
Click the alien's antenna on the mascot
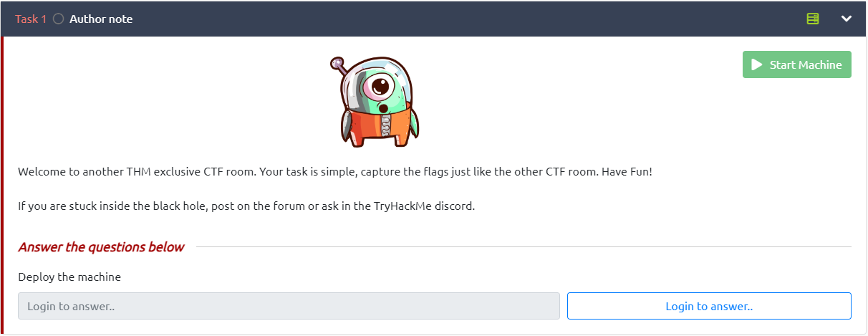(x=339, y=65)
